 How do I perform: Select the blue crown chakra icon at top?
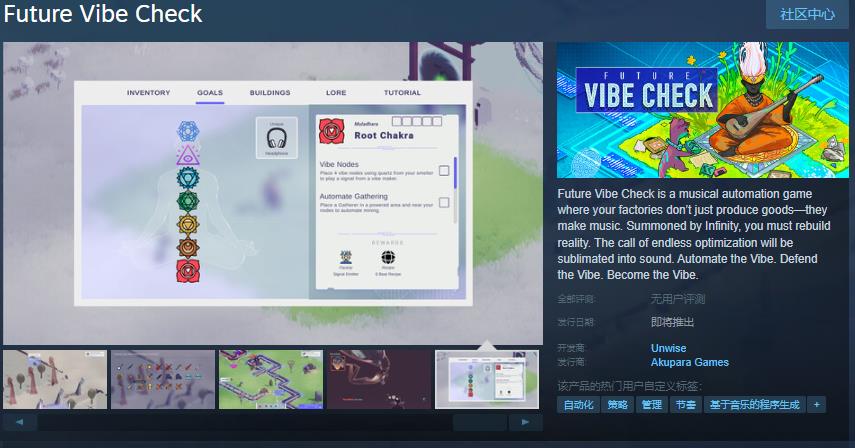(x=188, y=131)
